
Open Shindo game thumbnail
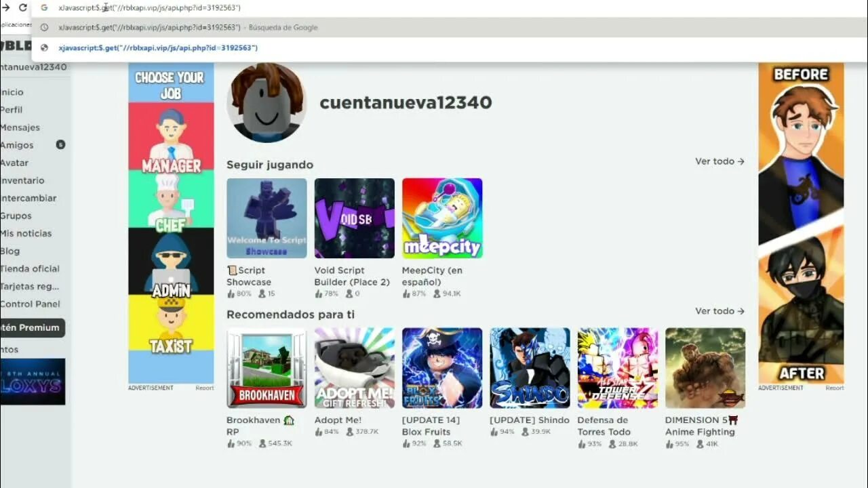click(530, 368)
